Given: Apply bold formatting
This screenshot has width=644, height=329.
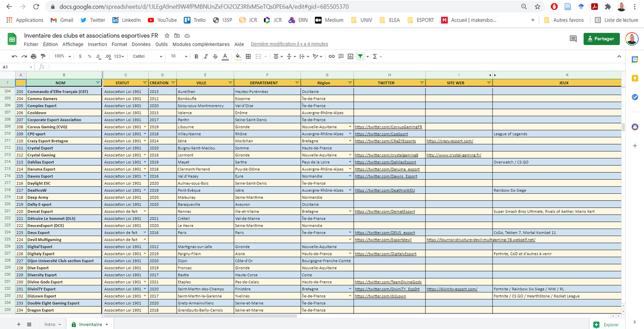Looking at the screenshot, I should click(196, 56).
